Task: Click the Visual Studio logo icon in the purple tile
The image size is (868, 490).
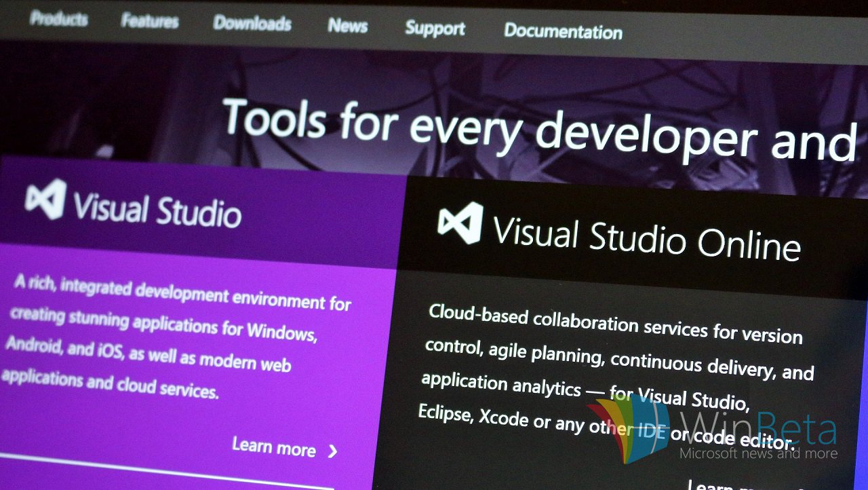Action: (x=45, y=199)
